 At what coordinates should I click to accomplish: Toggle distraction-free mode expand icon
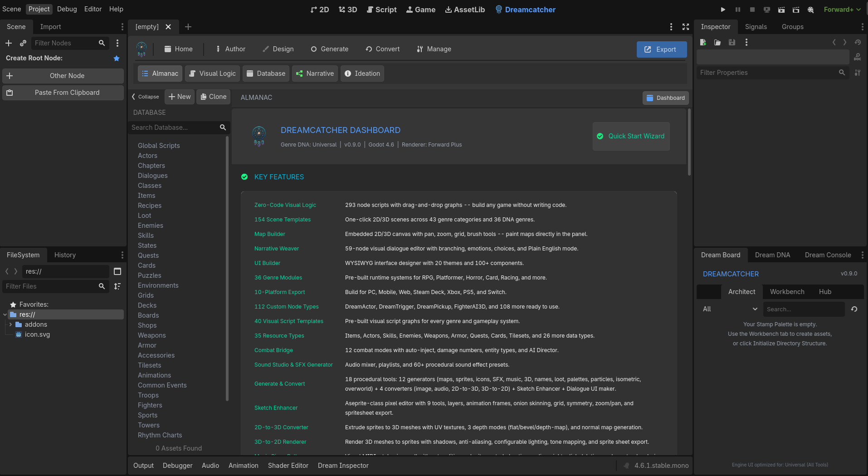click(686, 27)
